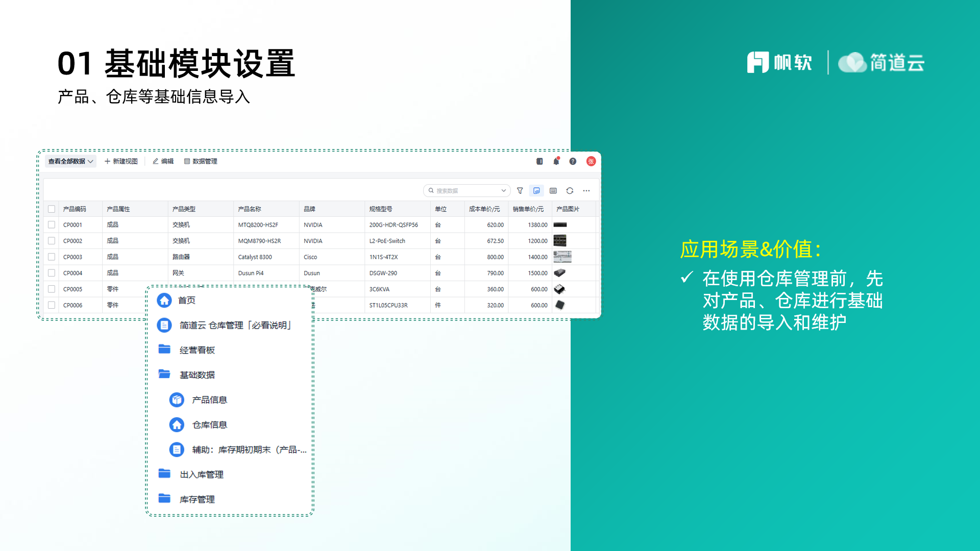The width and height of the screenshot is (980, 551).
Task: Tick the checkbox for row CP0001
Action: (52, 225)
